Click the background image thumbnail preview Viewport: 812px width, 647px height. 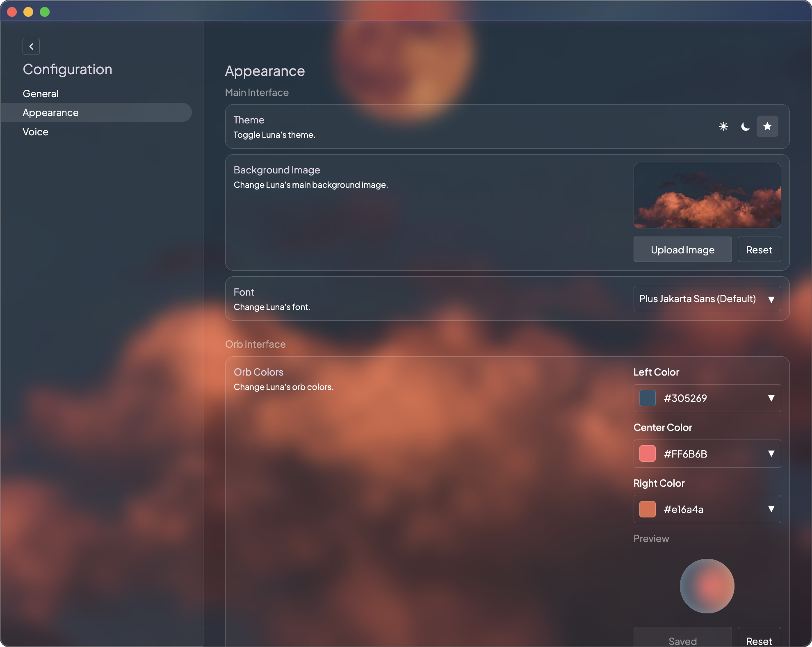click(707, 196)
